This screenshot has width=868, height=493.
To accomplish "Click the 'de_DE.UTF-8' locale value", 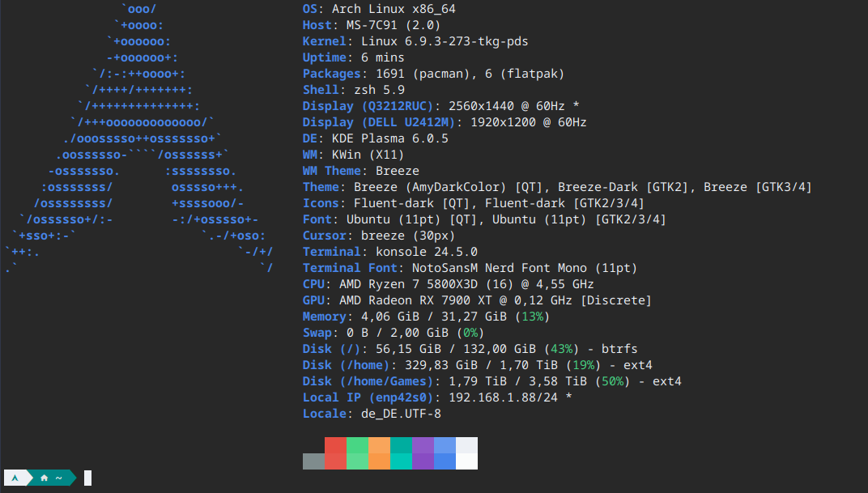I will click(x=401, y=414).
